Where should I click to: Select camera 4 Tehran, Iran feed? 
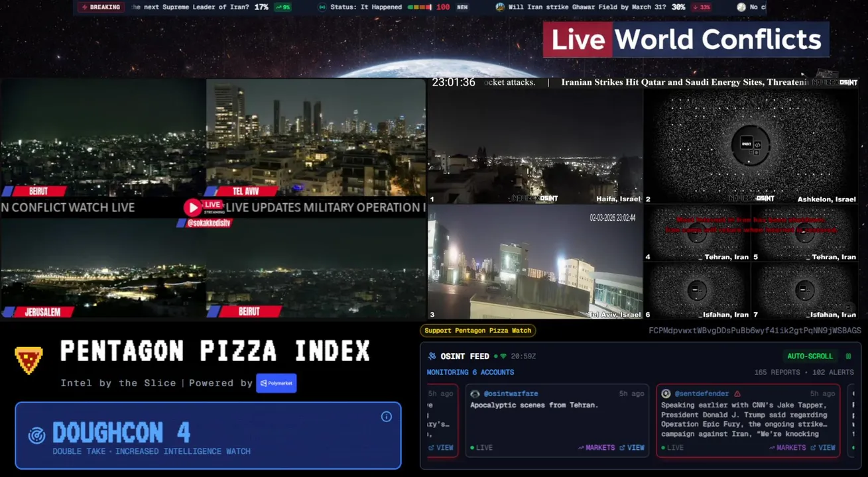697,233
